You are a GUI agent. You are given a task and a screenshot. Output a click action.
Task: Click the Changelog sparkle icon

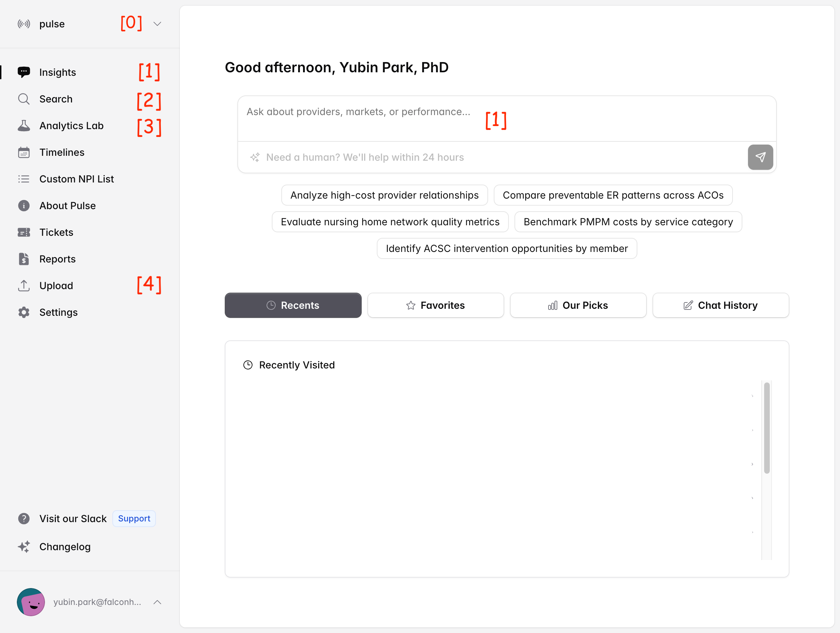[24, 546]
